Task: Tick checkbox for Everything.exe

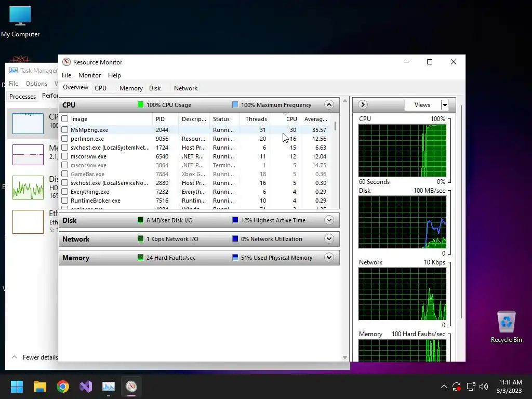Action: coord(65,191)
